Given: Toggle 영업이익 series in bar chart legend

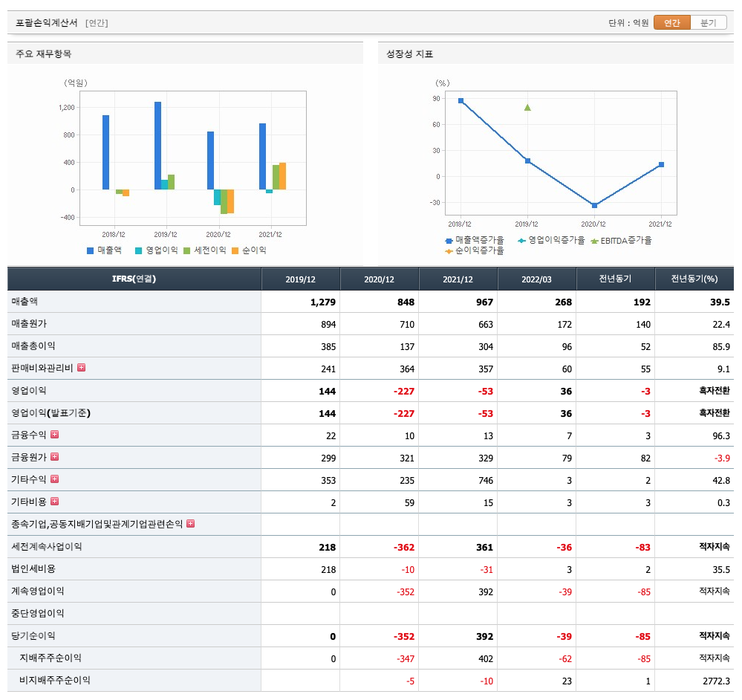Looking at the screenshot, I should click(x=156, y=250).
